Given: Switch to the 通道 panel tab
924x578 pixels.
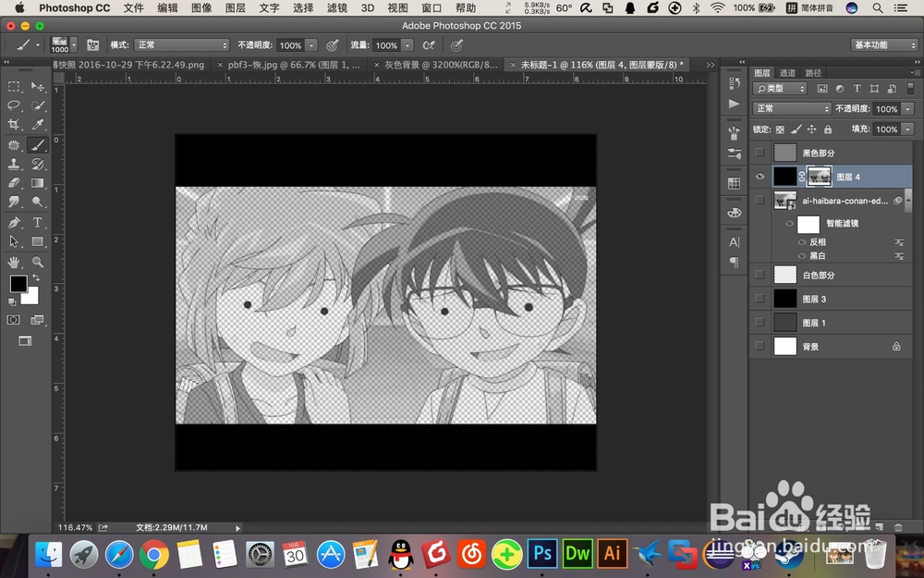Looking at the screenshot, I should coord(787,72).
